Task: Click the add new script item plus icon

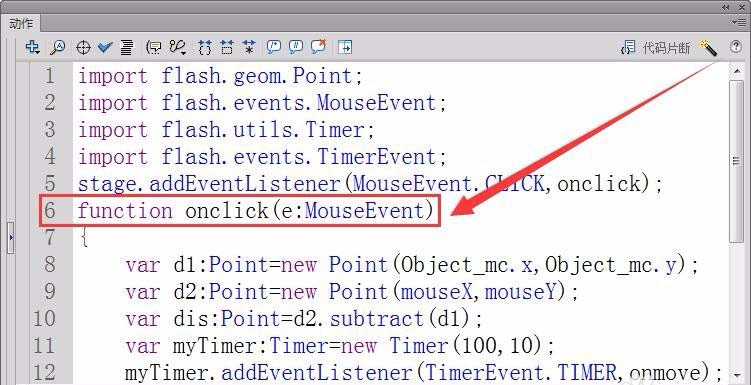Action: tap(32, 47)
